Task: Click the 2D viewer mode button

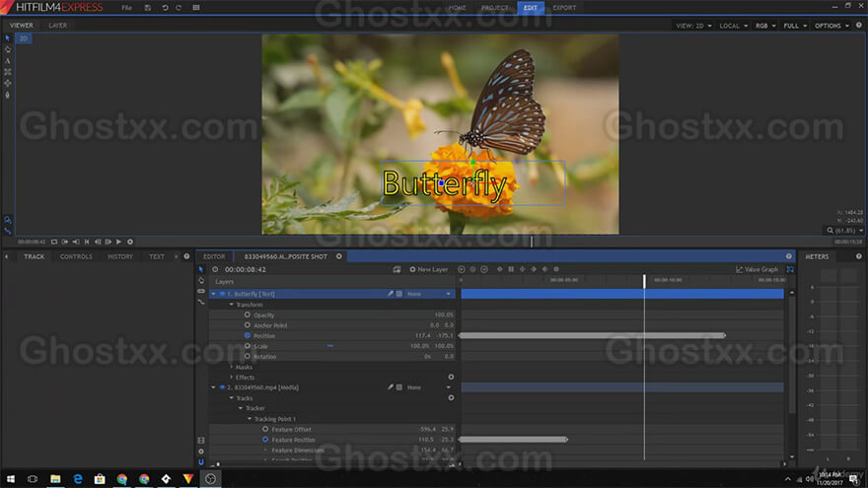Action: click(24, 38)
